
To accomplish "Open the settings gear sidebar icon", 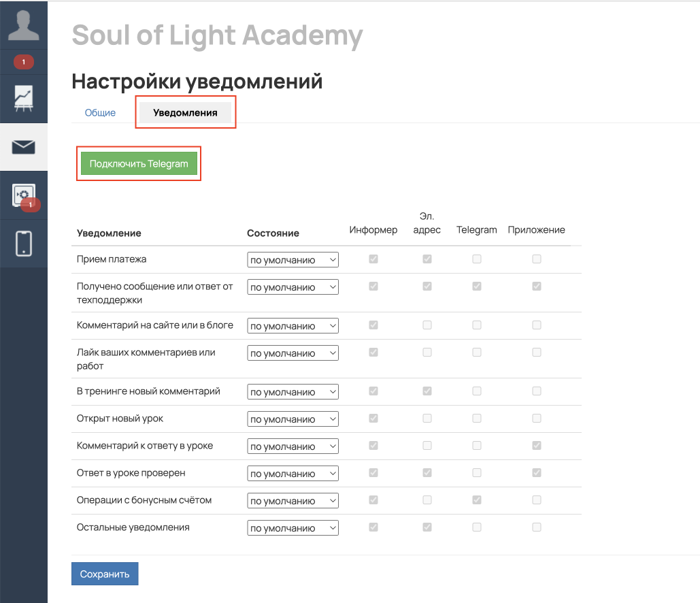I will (24, 195).
